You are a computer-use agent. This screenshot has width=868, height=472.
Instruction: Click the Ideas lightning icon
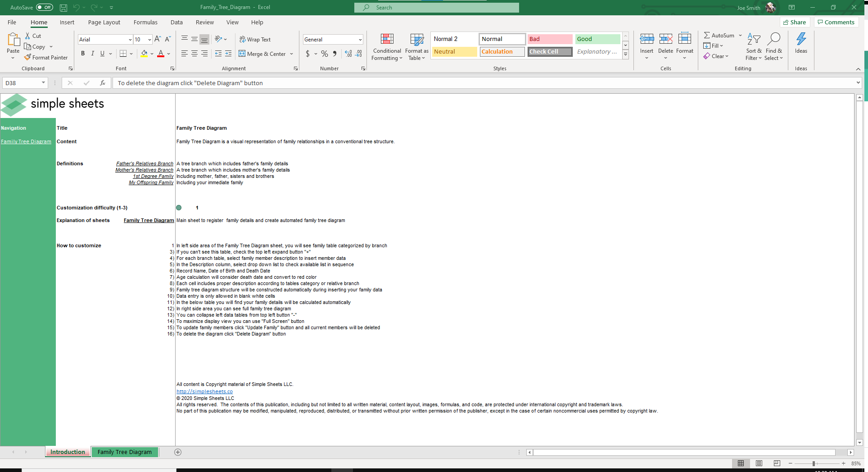(x=801, y=39)
